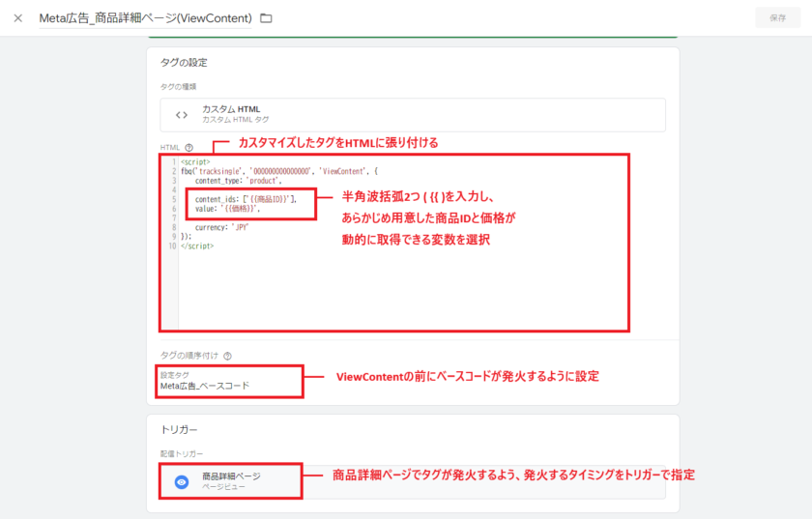Edit the tag name field at the top
Image resolution: width=812 pixels, height=519 pixels.
(x=145, y=18)
